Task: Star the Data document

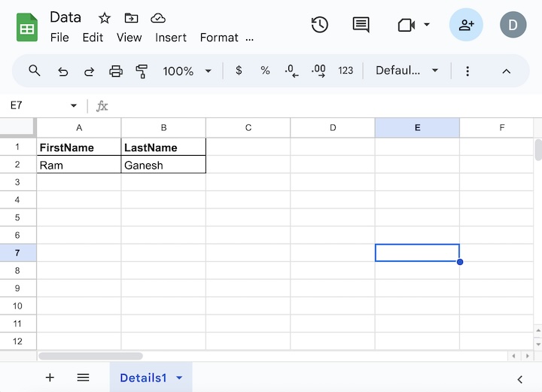Action: click(105, 18)
